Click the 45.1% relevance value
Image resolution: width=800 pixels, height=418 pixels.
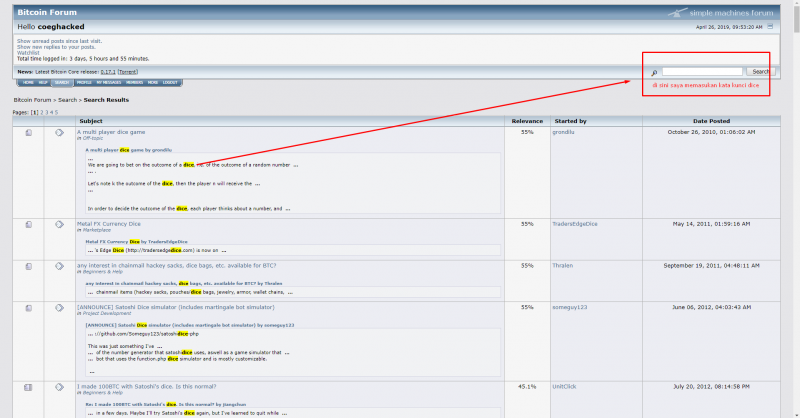pos(527,387)
